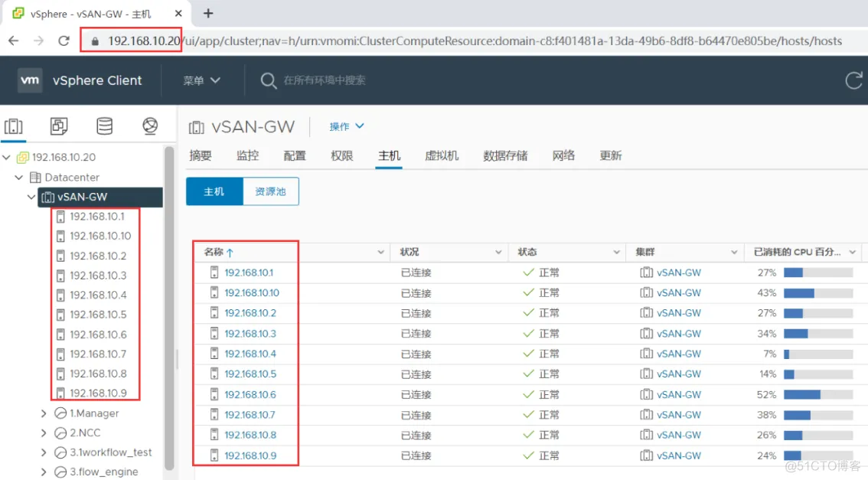Click Datacenter icon in the tree
Image resolution: width=868 pixels, height=480 pixels.
pyautogui.click(x=35, y=177)
